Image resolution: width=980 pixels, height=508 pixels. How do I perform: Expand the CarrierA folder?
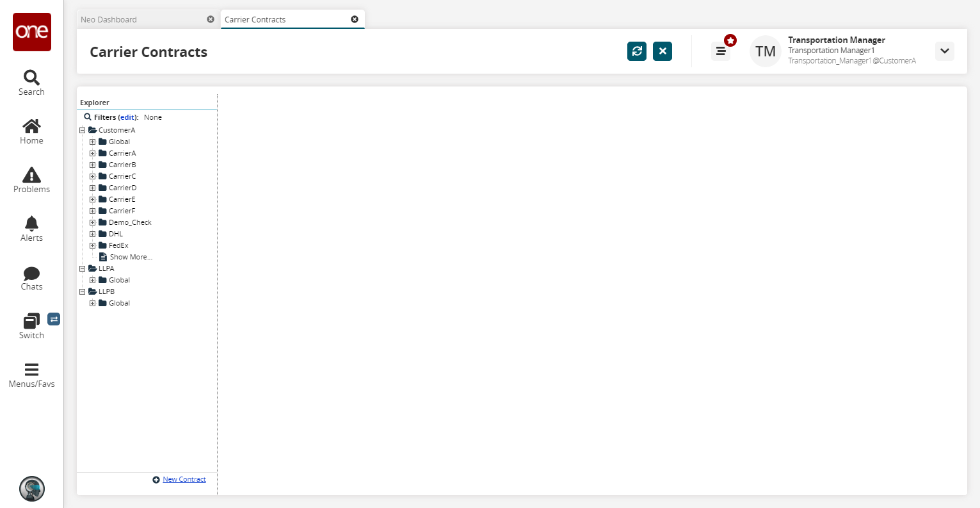coord(93,153)
